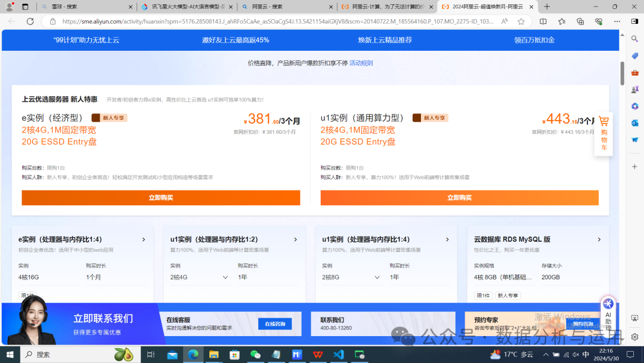Open the shopping cart 购物车 widget
This screenshot has width=644, height=363.
point(603,134)
